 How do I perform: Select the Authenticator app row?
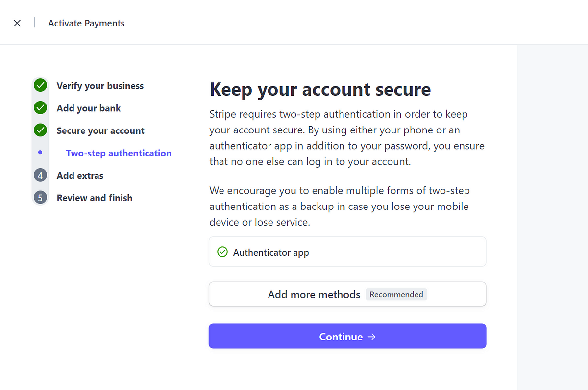tap(347, 252)
